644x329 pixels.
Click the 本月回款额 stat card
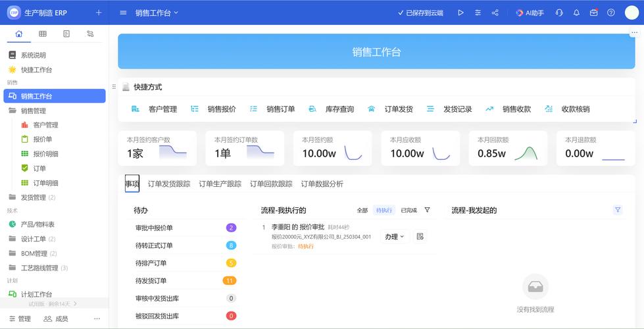click(x=508, y=148)
